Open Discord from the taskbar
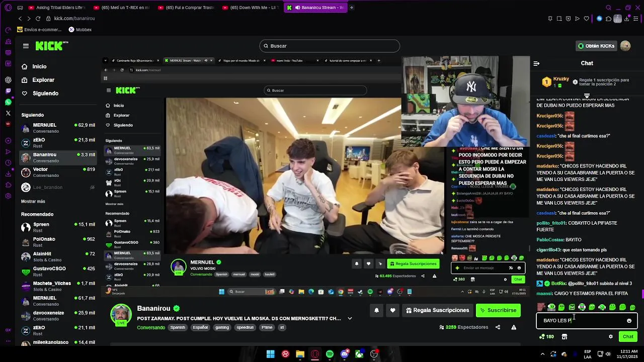This screenshot has height=362, width=644. coord(344,354)
